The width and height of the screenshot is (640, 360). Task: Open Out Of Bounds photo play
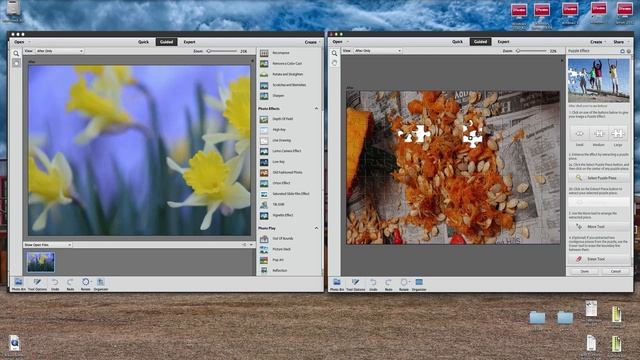point(282,238)
